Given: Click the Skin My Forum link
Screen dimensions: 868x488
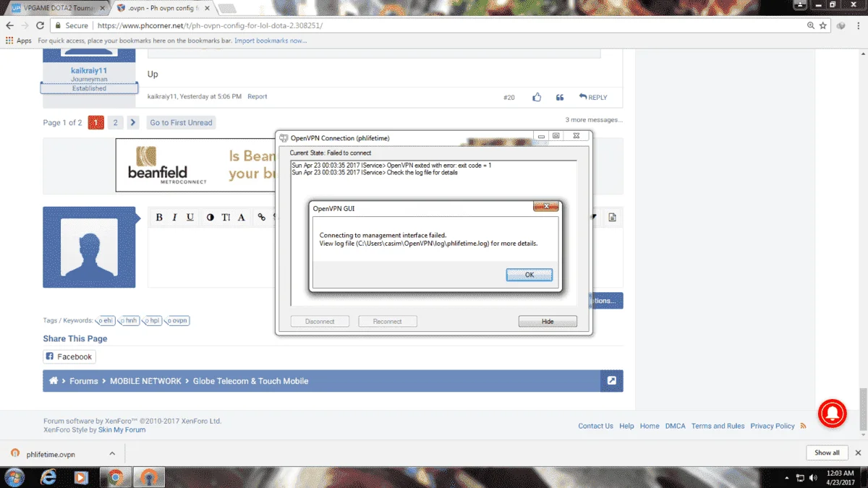Looking at the screenshot, I should tap(122, 429).
